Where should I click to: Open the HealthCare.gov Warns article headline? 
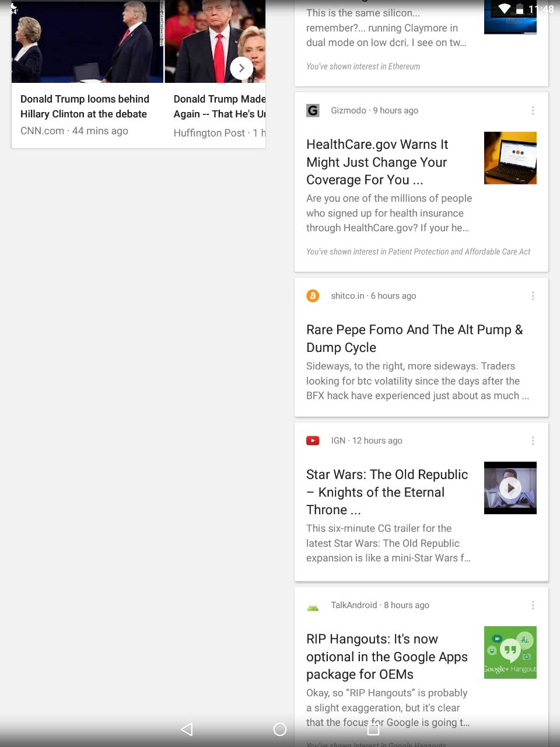tap(377, 162)
